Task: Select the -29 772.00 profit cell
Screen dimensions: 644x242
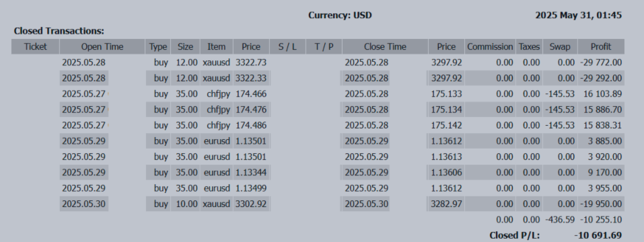Action: tap(601, 63)
